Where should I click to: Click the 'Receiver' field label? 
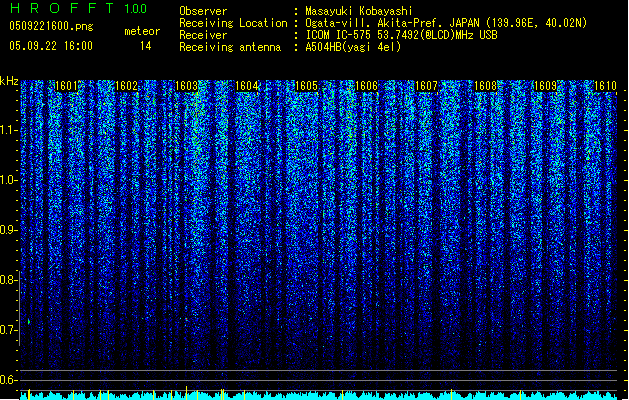coord(203,35)
